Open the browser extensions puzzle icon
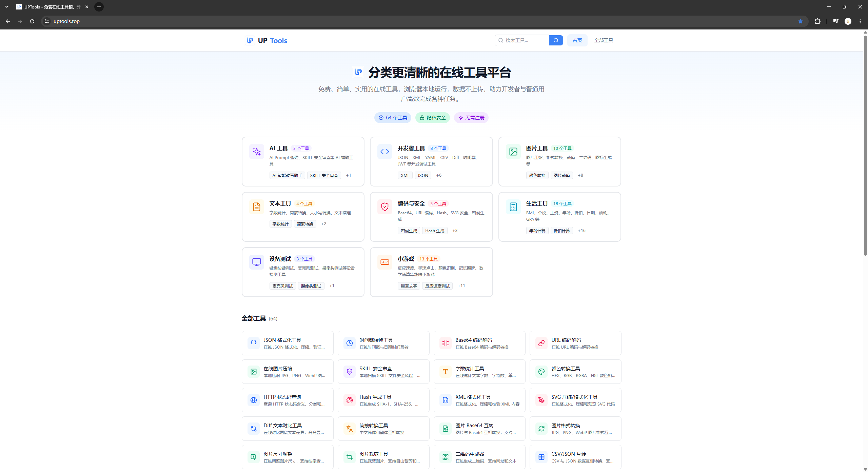This screenshot has height=472, width=868. tap(817, 21)
